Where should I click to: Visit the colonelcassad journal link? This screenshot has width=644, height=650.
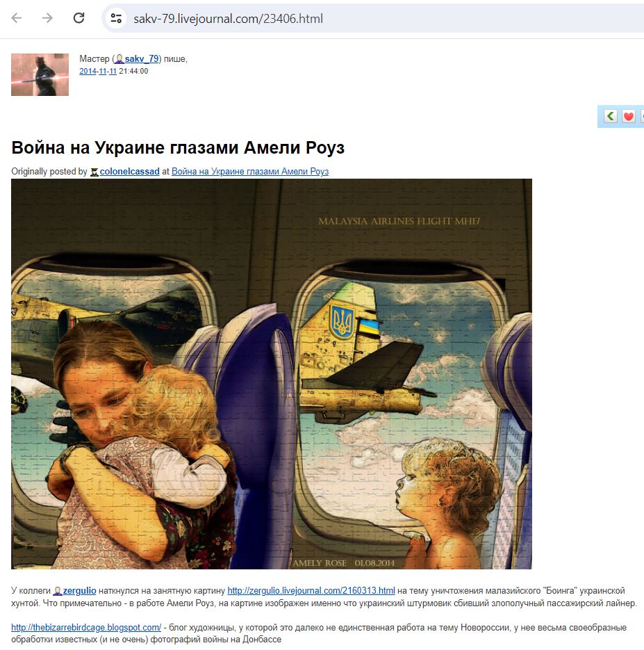point(130,172)
